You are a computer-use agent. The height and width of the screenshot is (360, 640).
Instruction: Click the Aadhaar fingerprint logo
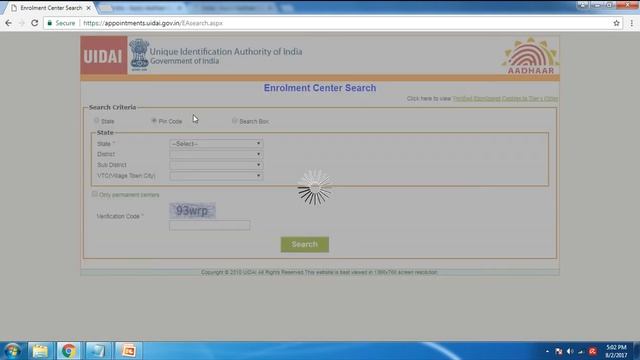[530, 56]
